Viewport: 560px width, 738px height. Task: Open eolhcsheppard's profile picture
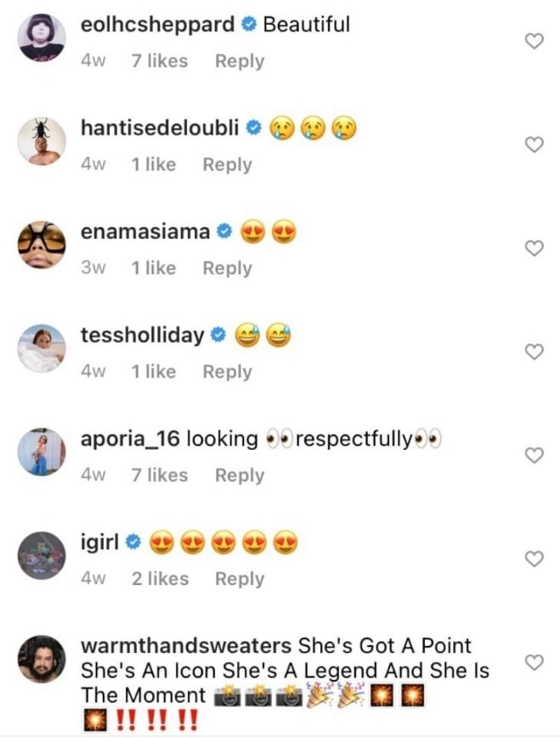pos(42,38)
